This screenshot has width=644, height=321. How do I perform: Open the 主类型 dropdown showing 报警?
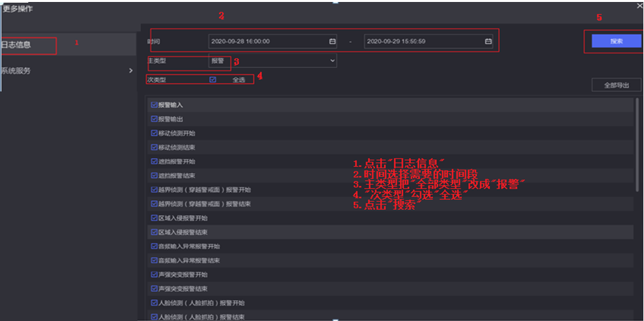pos(273,61)
